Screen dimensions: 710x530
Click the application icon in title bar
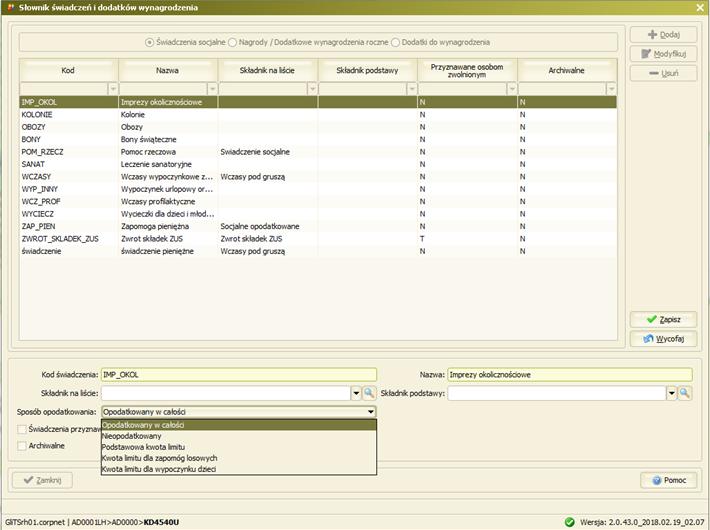click(x=10, y=7)
